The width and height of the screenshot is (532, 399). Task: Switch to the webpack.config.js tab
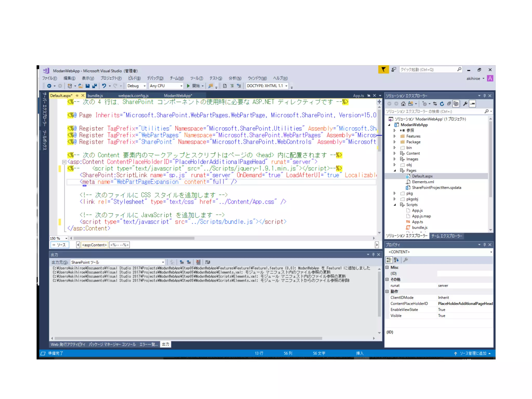point(133,96)
